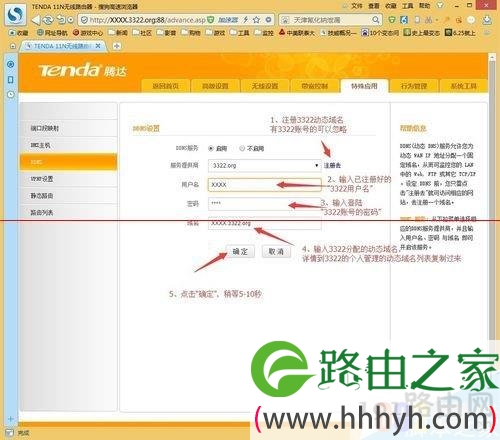This screenshot has height=440, width=500.
Task: Open the 社区 bookmark folder
Action: [142, 33]
